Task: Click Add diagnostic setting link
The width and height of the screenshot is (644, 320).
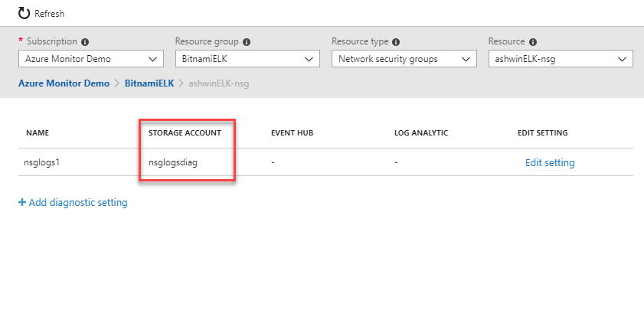Action: pos(78,203)
